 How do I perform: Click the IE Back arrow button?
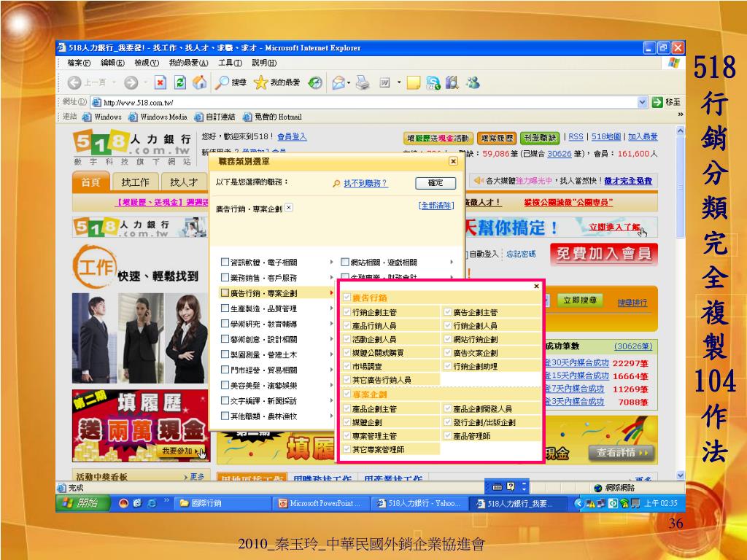pos(74,83)
